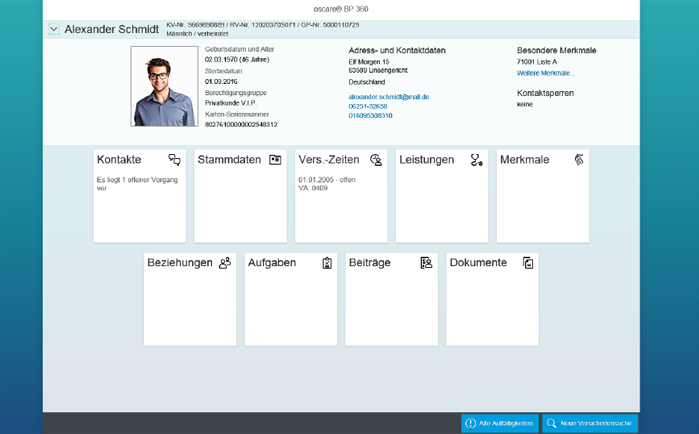699x434 pixels.
Task: Click the Merkmale tag icon
Action: tap(578, 160)
